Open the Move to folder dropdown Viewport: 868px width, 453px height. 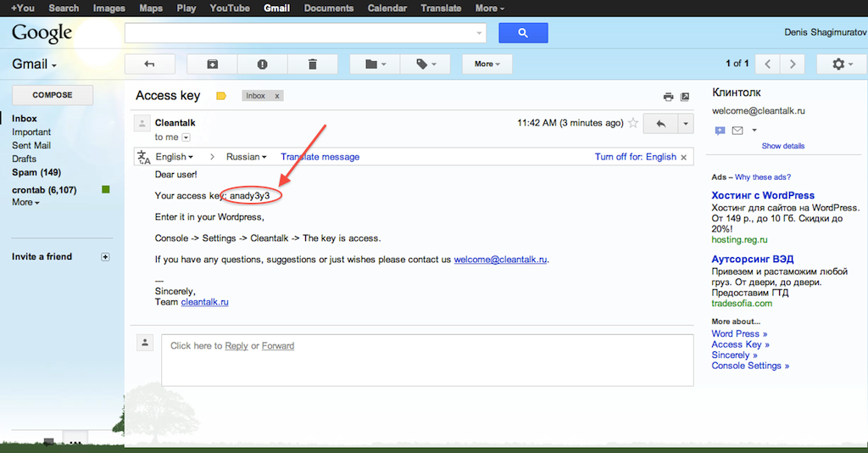pos(376,64)
